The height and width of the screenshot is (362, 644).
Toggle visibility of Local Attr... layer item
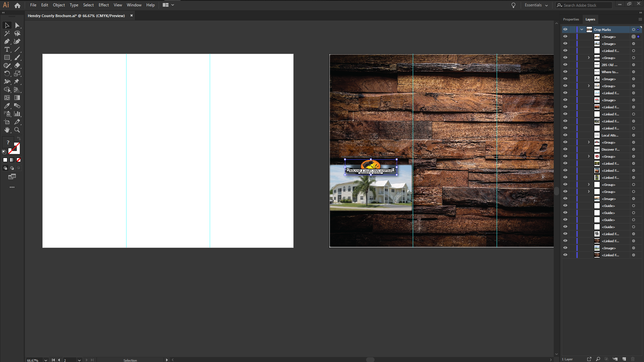click(x=565, y=135)
